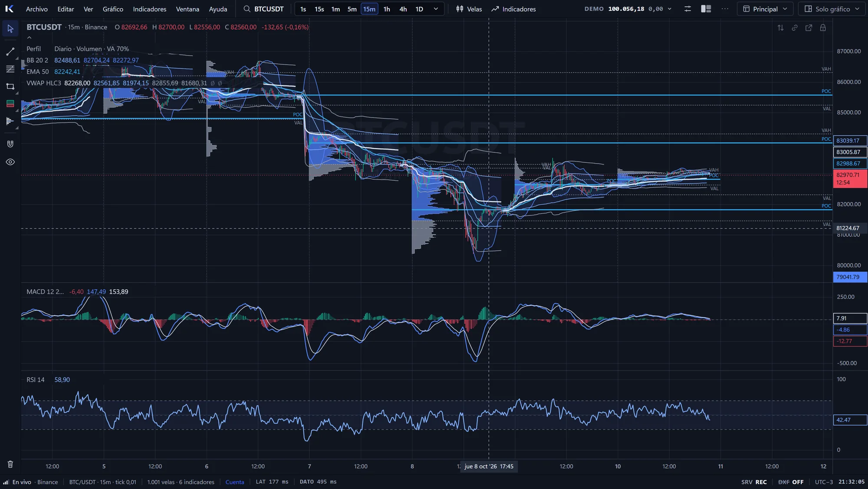Select the volume profile drawing tool

point(10,121)
